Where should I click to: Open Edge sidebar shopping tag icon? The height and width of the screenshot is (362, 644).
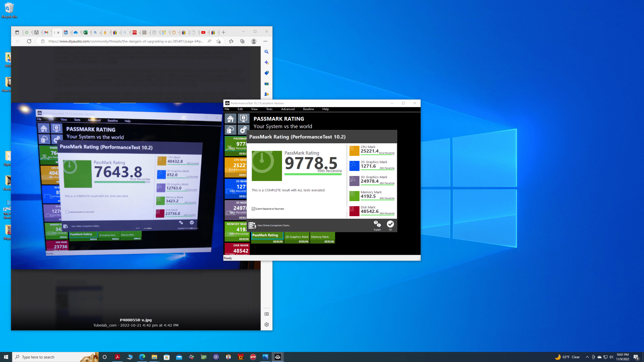coord(266,73)
